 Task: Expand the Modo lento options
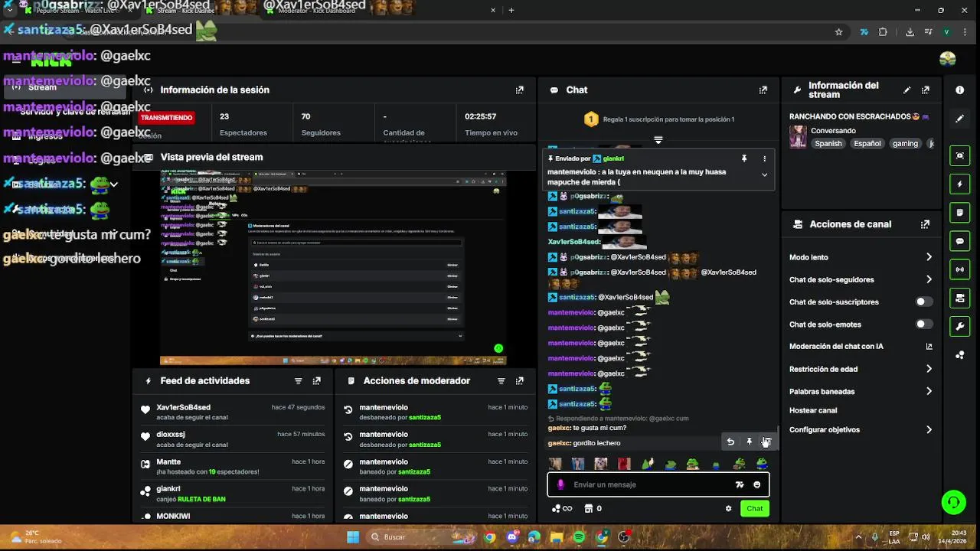coord(861,257)
